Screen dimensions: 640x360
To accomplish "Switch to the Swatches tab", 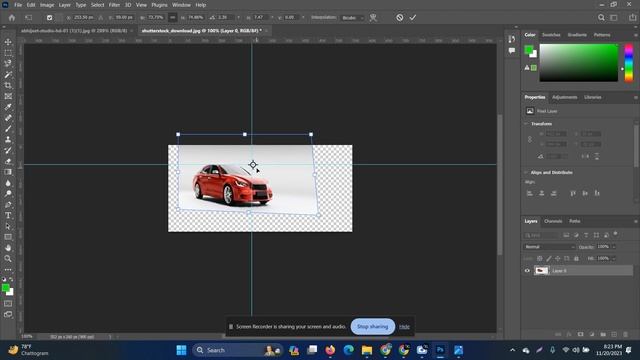I will [551, 35].
